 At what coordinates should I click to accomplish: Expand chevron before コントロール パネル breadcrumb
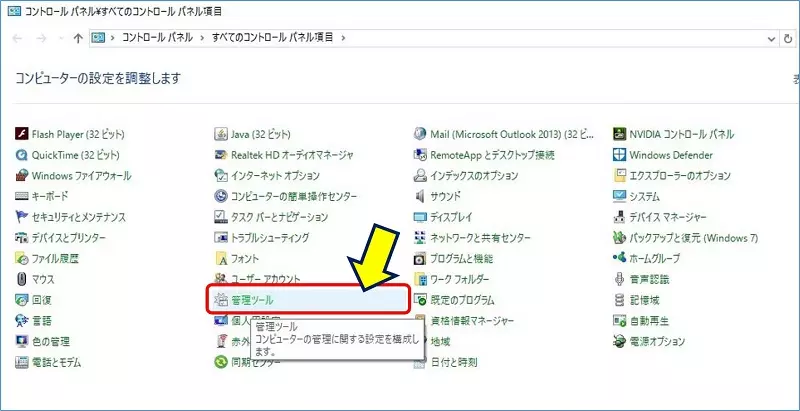pyautogui.click(x=112, y=38)
